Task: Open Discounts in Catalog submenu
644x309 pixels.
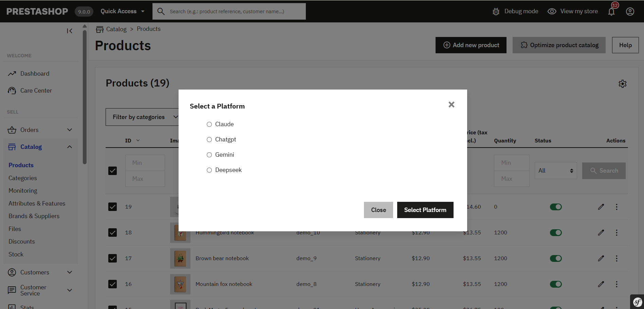Action: coord(21,242)
